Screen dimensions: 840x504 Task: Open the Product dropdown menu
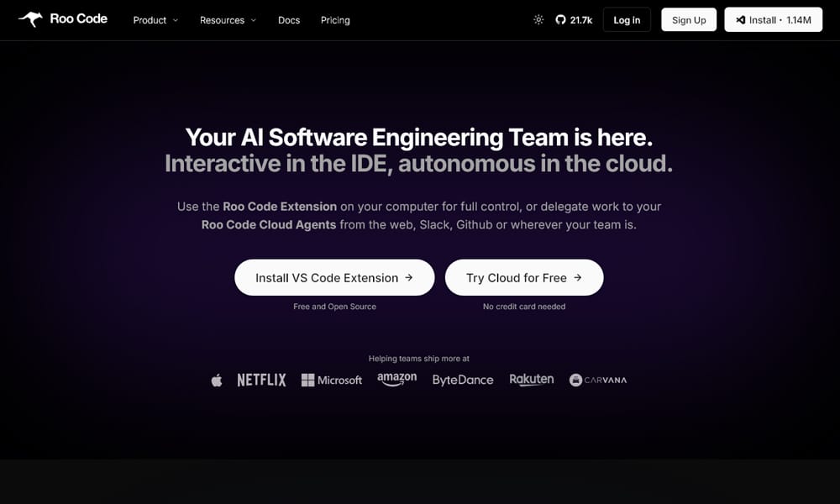pyautogui.click(x=155, y=20)
